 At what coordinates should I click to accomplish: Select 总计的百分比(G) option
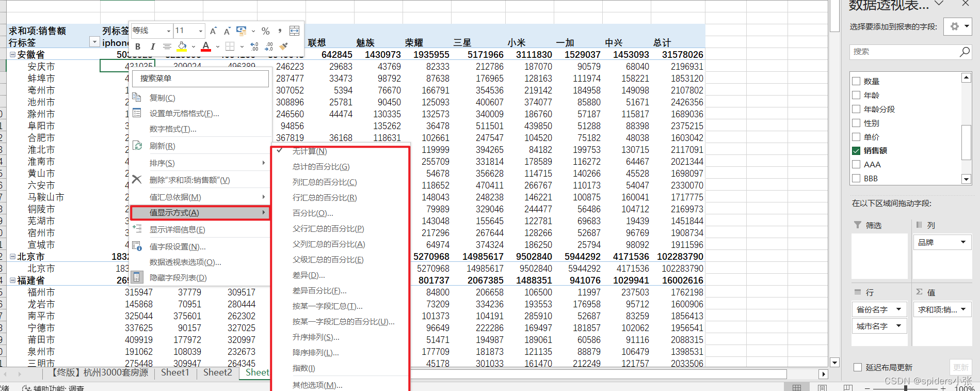point(321,166)
